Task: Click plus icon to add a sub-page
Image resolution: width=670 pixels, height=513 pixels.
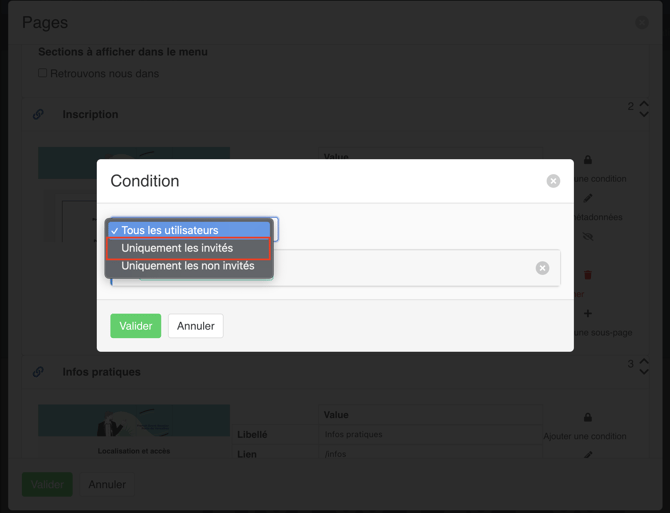Action: (x=588, y=314)
